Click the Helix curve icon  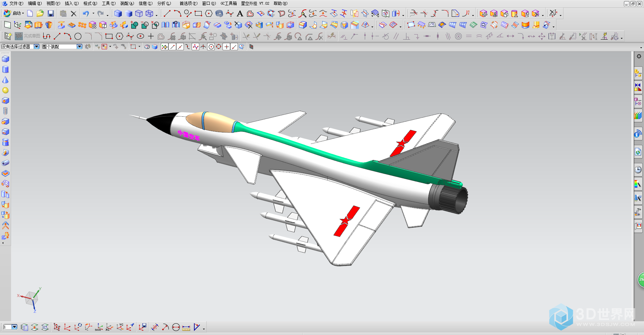pos(219,13)
